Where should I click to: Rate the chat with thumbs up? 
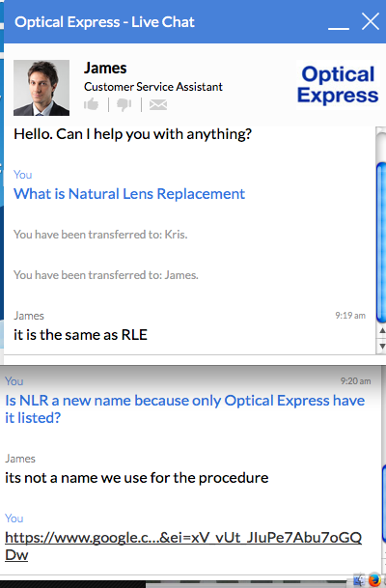[x=91, y=104]
